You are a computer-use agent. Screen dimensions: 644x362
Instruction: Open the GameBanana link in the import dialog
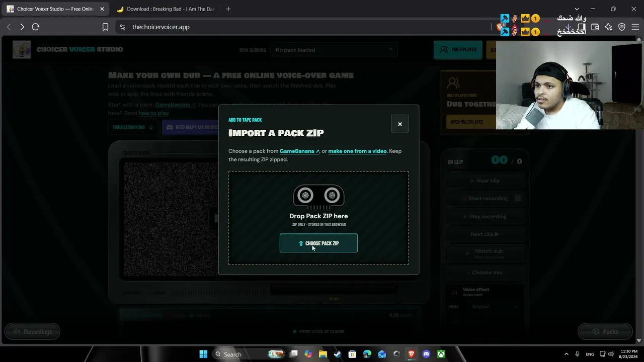point(299,151)
